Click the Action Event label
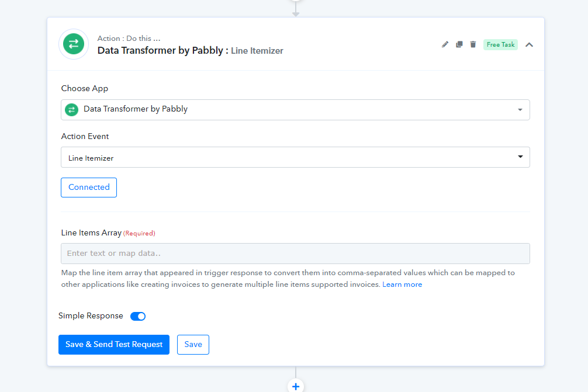 85,137
